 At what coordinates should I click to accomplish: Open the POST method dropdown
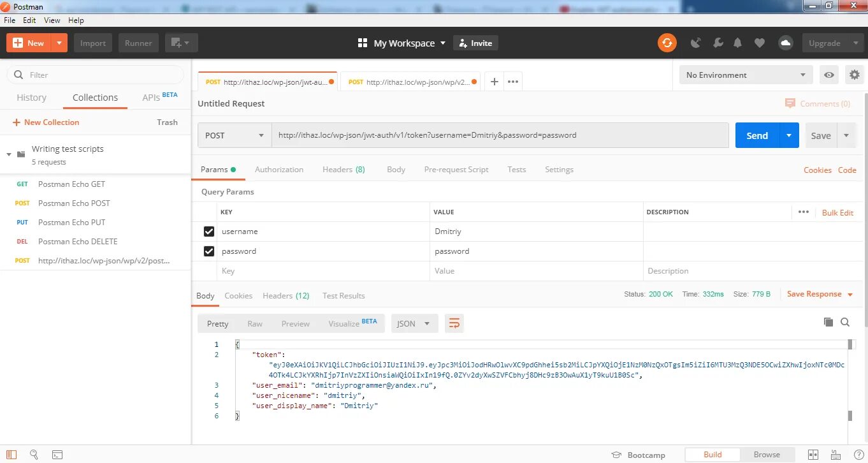point(235,135)
